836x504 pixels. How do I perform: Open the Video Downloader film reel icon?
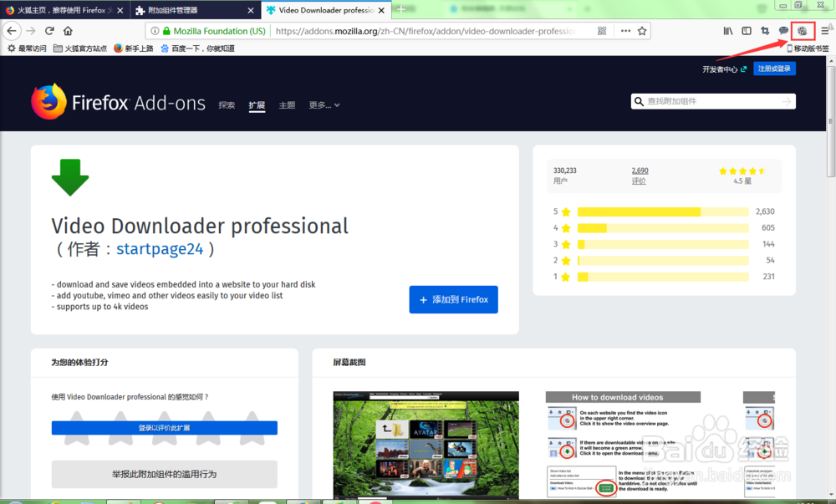803,31
